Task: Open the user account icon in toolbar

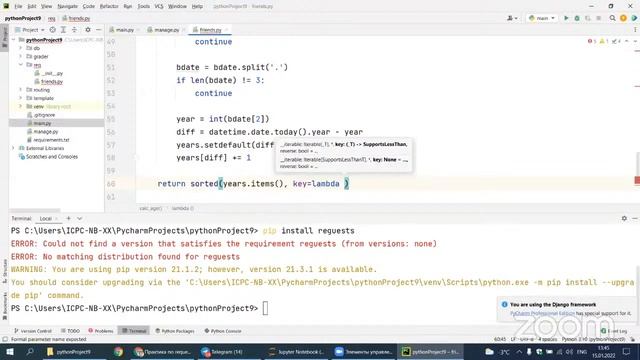Action: pos(512,18)
